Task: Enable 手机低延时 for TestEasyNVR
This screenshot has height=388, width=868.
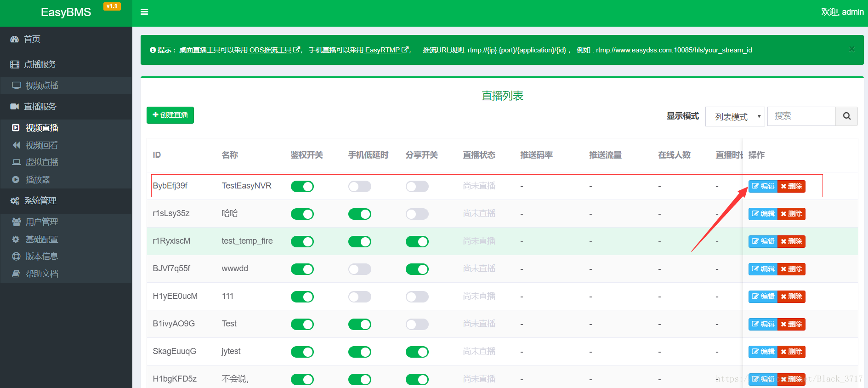Action: 360,186
